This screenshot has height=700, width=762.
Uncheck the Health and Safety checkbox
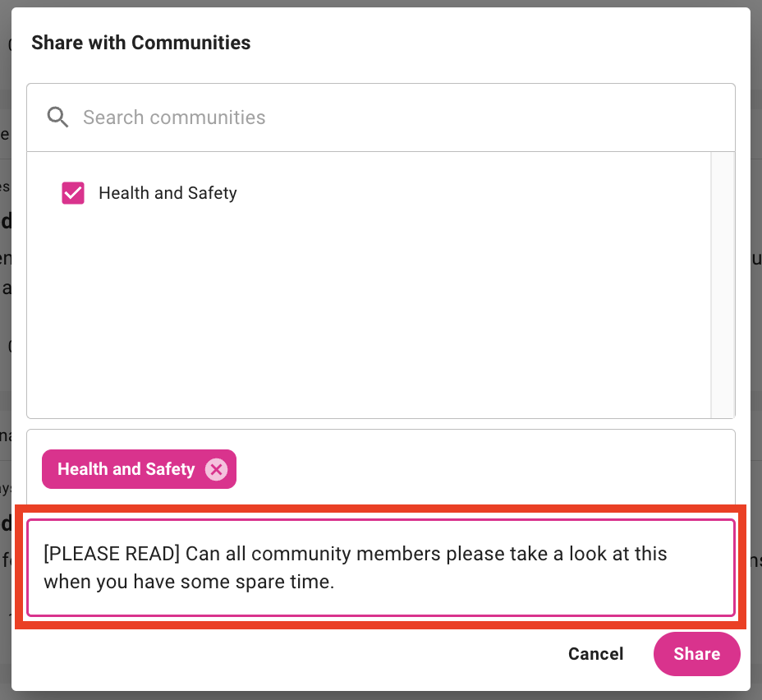73,193
